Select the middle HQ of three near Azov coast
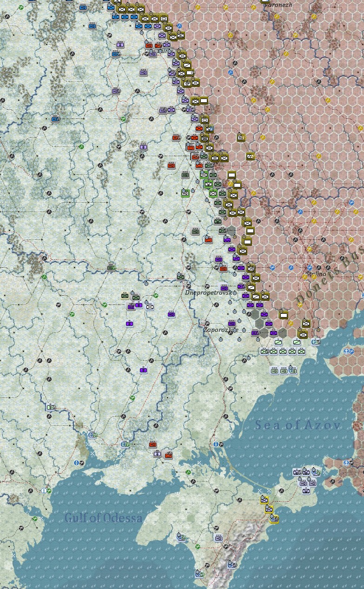The width and height of the screenshot is (364, 589). [283, 371]
